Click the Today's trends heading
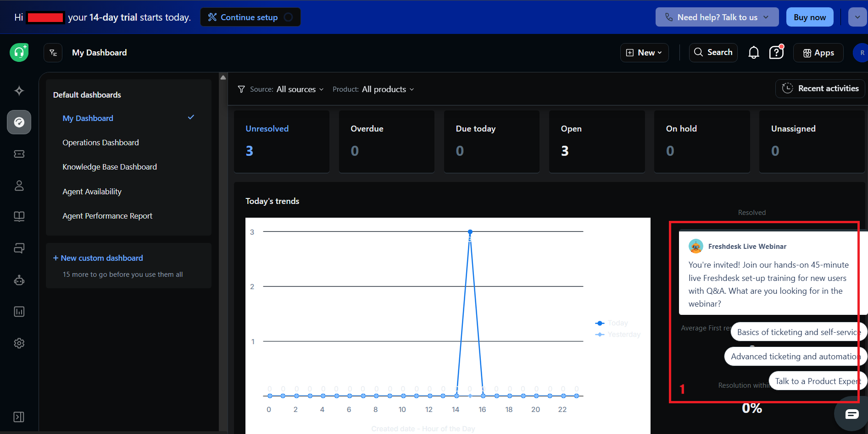868x434 pixels. point(272,201)
